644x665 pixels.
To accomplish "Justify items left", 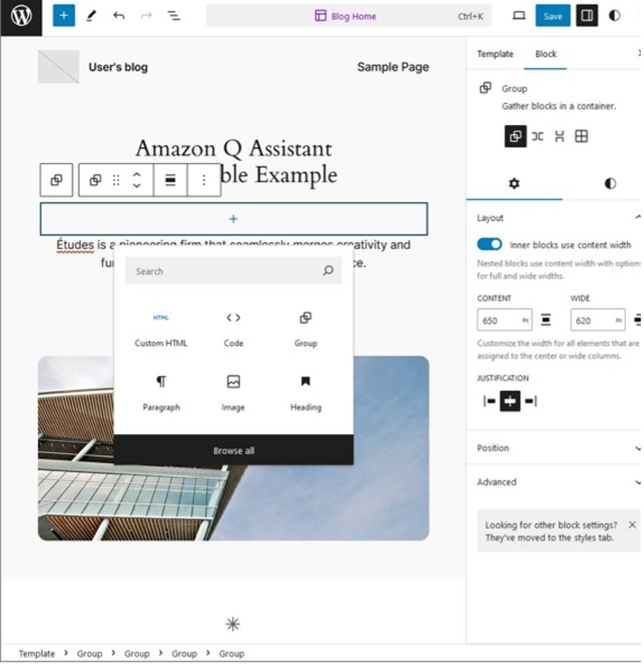I will click(489, 400).
